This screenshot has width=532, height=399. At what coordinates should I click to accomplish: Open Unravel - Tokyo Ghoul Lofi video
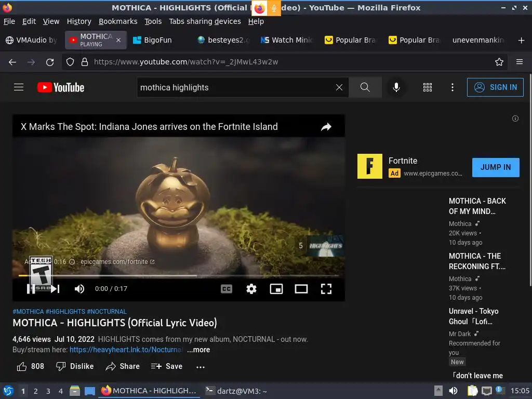click(474, 316)
